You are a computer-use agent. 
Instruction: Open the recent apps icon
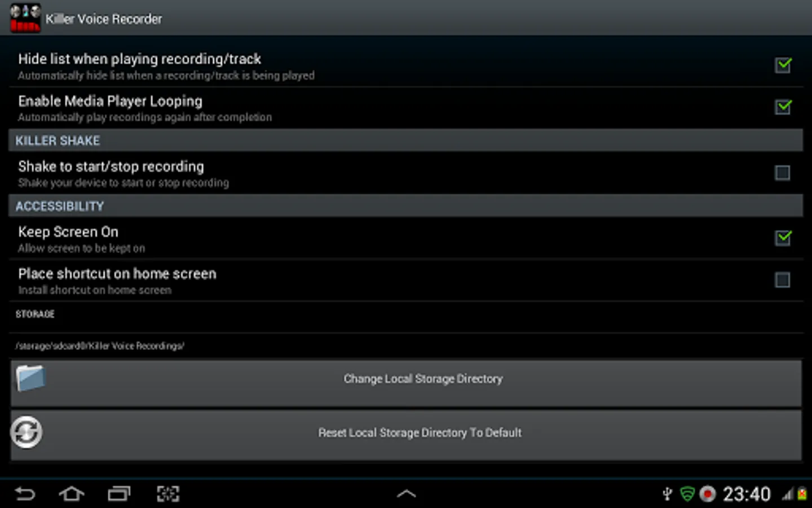pyautogui.click(x=119, y=494)
